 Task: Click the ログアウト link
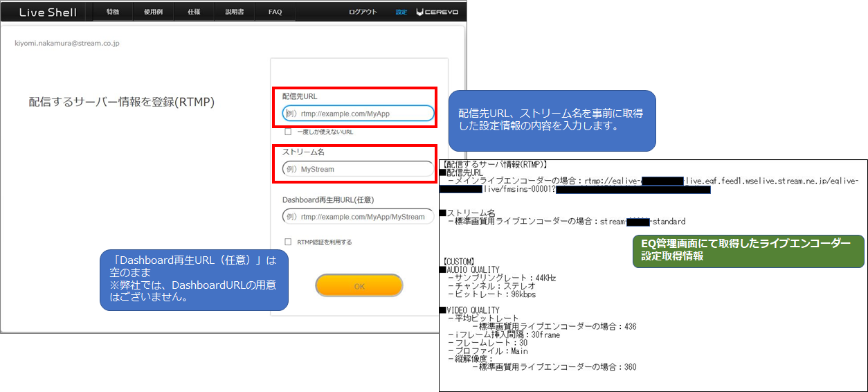363,12
